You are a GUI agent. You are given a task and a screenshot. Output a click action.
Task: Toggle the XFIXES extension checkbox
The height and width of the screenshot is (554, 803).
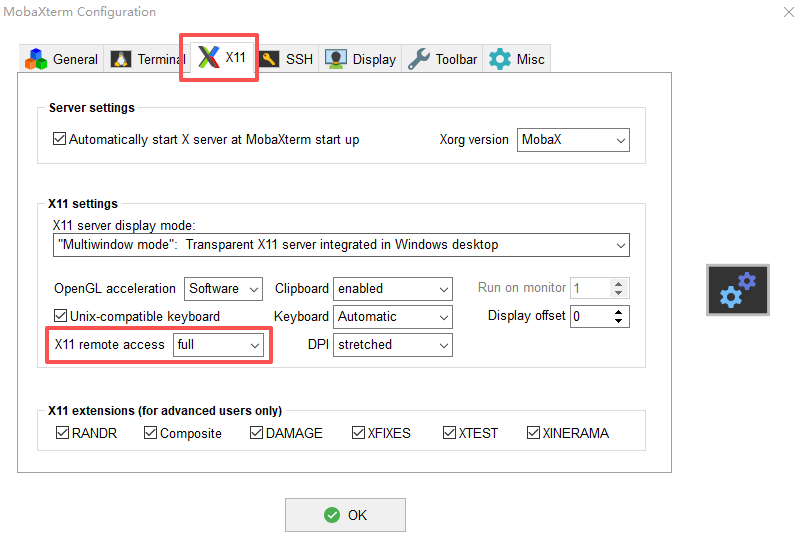tap(358, 433)
